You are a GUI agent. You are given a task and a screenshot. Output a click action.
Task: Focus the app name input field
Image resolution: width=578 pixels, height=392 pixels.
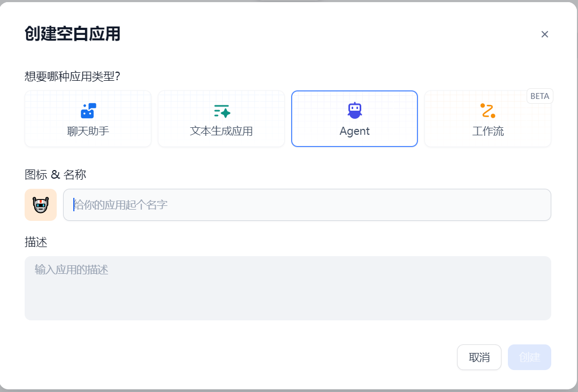(x=307, y=205)
